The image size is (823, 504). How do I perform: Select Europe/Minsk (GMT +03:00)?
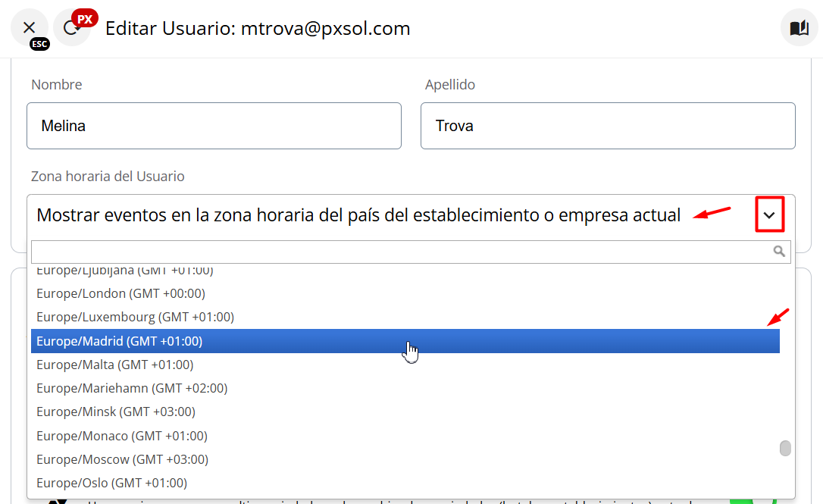116,412
